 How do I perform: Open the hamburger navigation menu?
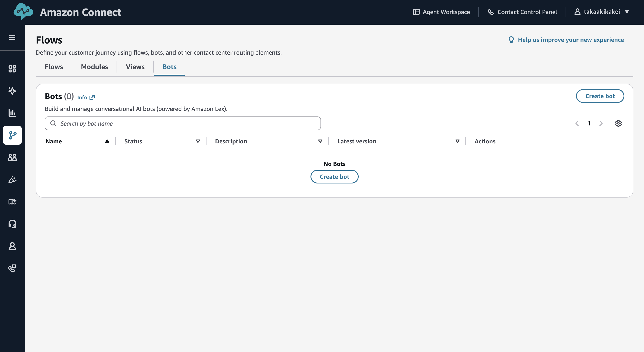pyautogui.click(x=12, y=38)
